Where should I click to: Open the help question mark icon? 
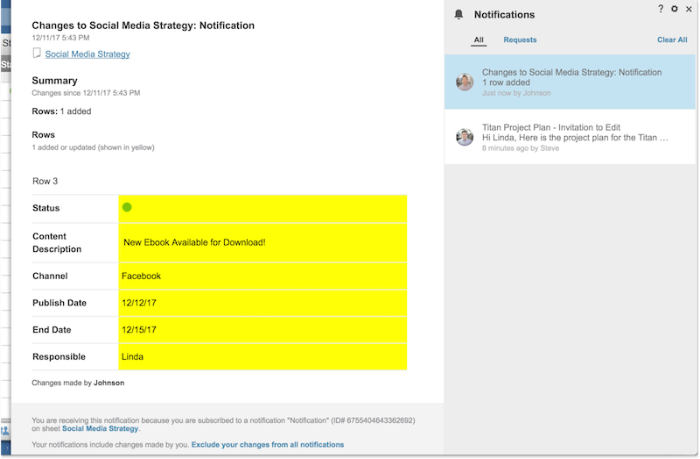(661, 8)
